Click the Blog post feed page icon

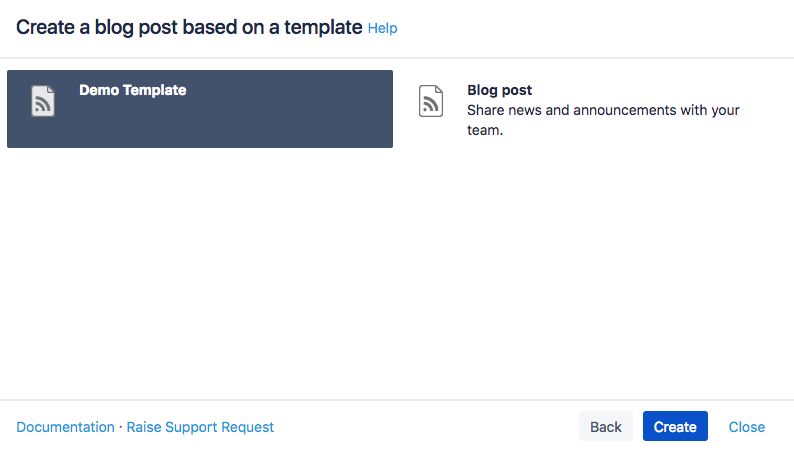[x=431, y=101]
